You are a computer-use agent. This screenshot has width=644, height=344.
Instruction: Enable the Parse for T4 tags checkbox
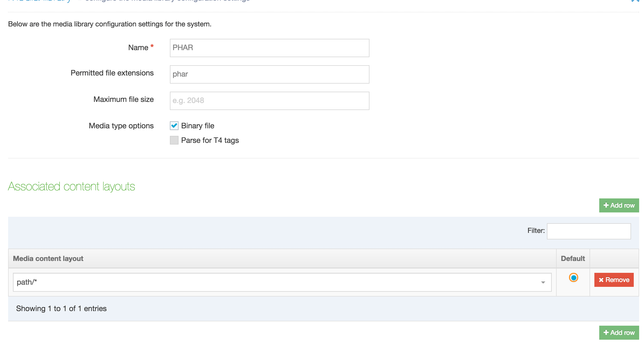[x=174, y=140]
